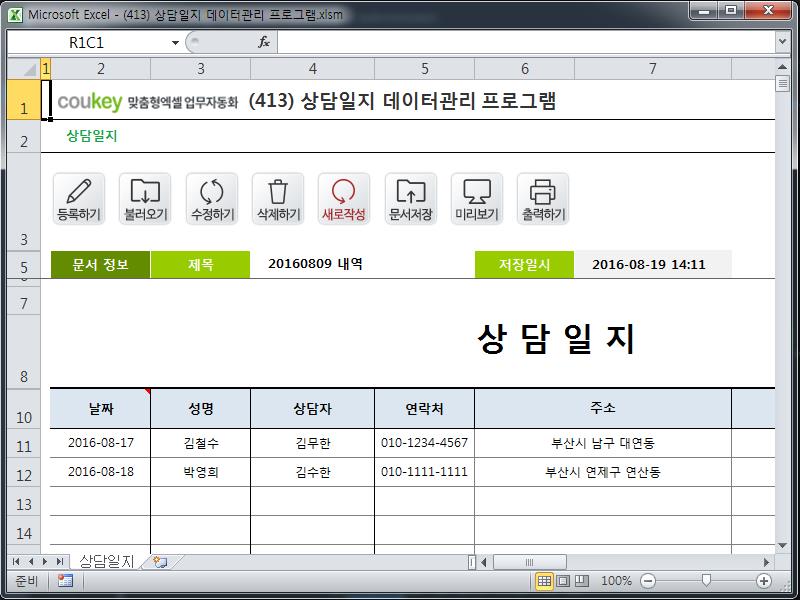800x600 pixels.
Task: Go to the last sheet tab arrow
Action: pos(60,562)
